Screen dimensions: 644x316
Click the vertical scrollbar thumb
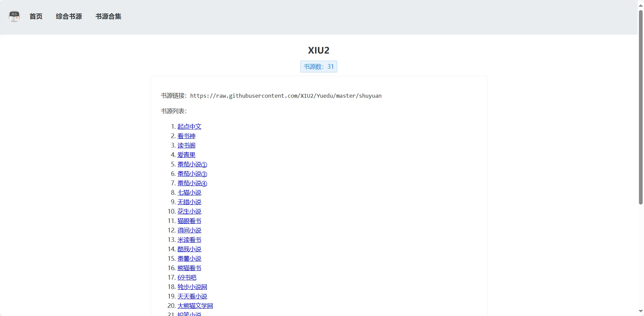point(641,107)
